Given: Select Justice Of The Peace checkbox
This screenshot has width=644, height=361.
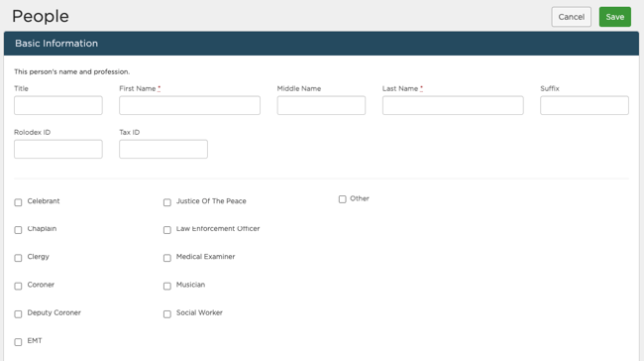Looking at the screenshot, I should [x=167, y=202].
